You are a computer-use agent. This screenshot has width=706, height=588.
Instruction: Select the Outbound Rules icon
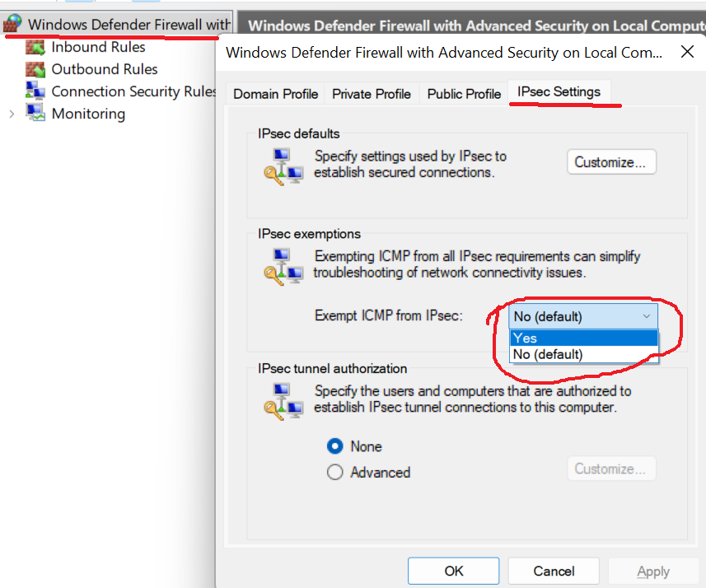coord(36,69)
